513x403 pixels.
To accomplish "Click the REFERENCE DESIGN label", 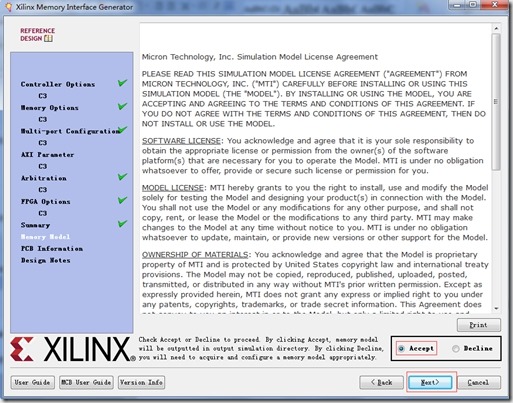I will (37, 34).
